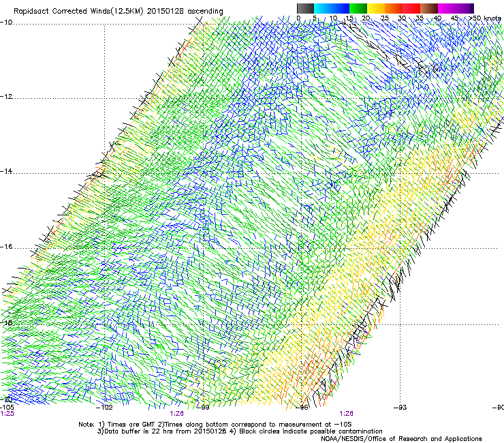This screenshot has height=443, width=504.
Task: Click the '30' legend scale label
Action: (402, 18)
